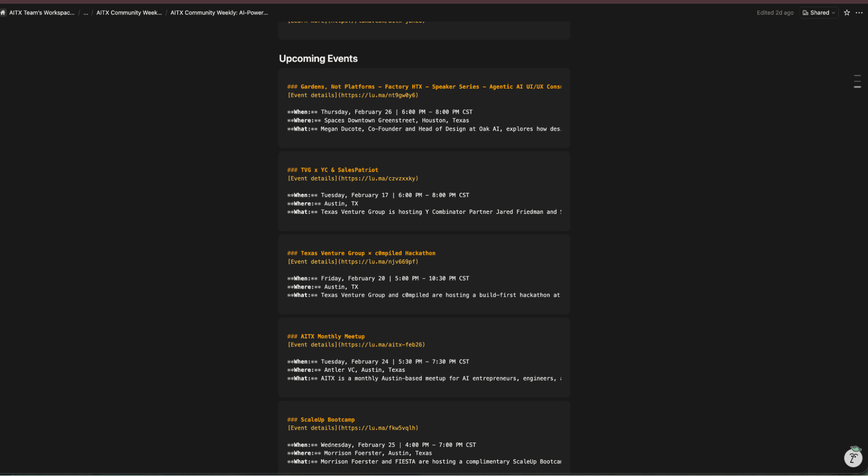Star this page using the favorite icon
The width and height of the screenshot is (868, 476).
pos(846,13)
